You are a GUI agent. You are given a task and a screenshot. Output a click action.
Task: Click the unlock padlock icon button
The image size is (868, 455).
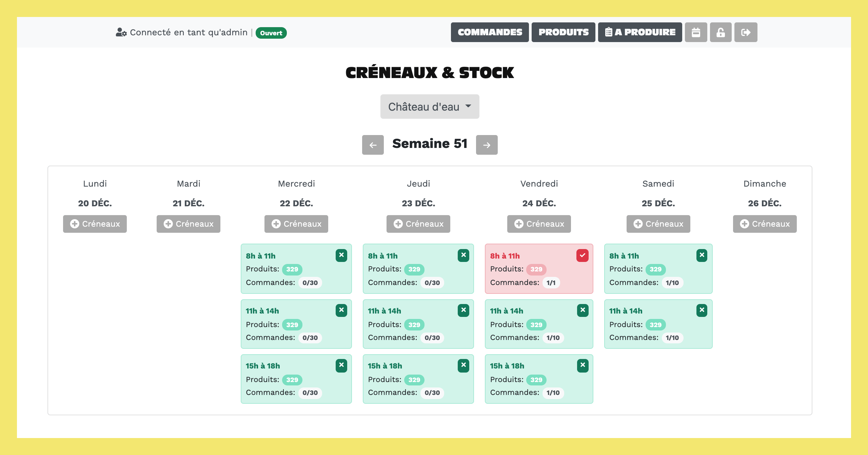[721, 32]
